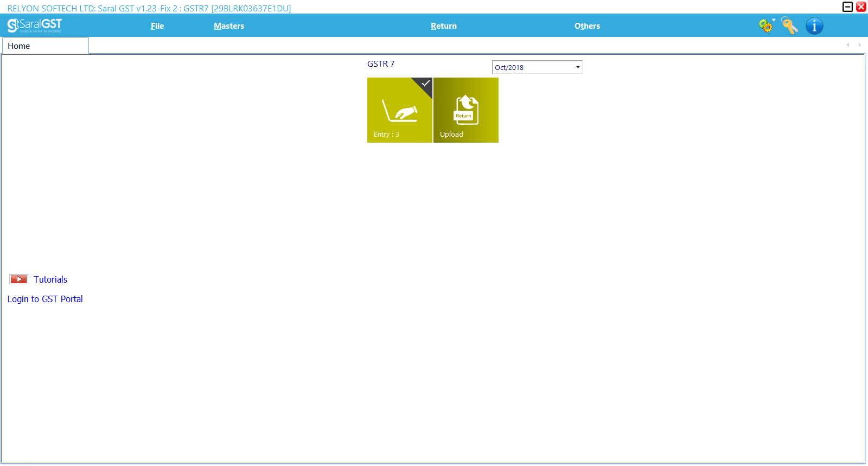868x466 pixels.
Task: Click the tab scroll right arrow
Action: (859, 45)
